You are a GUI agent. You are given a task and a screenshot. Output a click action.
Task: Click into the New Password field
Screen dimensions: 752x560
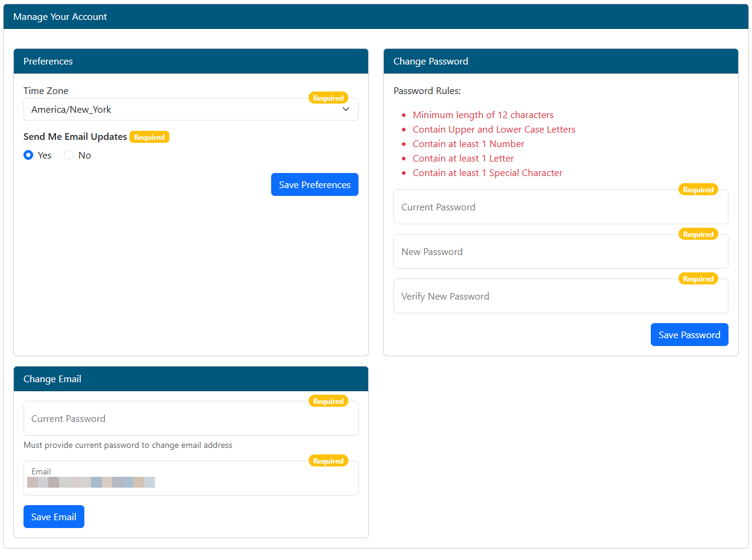pos(560,252)
